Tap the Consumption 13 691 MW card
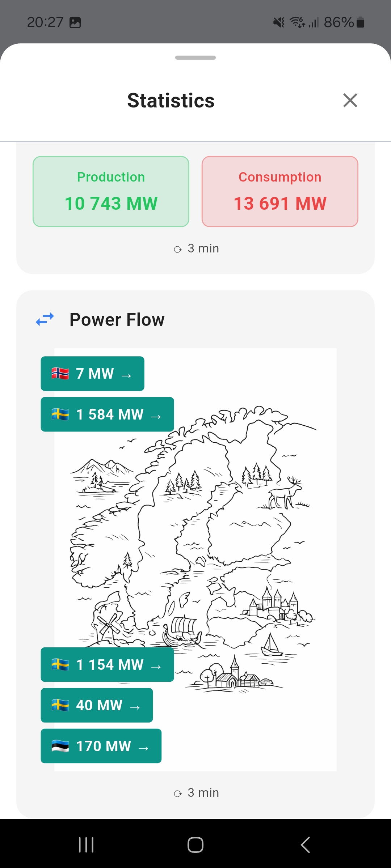Image resolution: width=391 pixels, height=868 pixels. pyautogui.click(x=280, y=192)
